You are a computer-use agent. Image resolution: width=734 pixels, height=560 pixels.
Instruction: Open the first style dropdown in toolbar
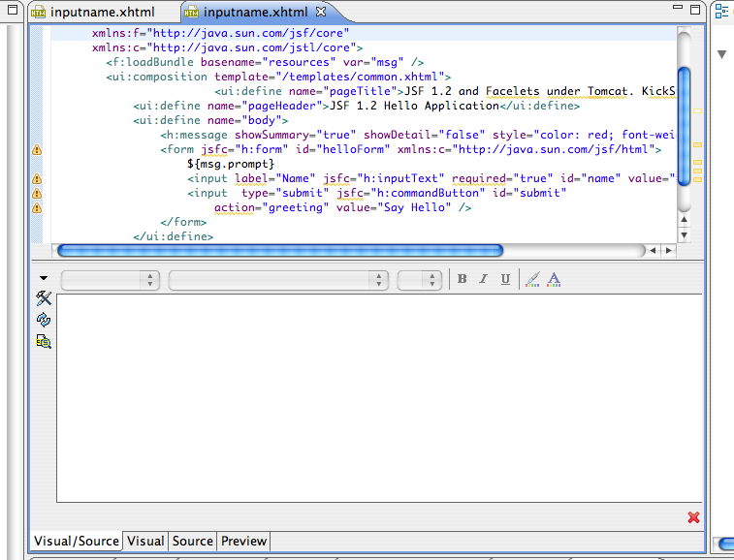coord(111,280)
